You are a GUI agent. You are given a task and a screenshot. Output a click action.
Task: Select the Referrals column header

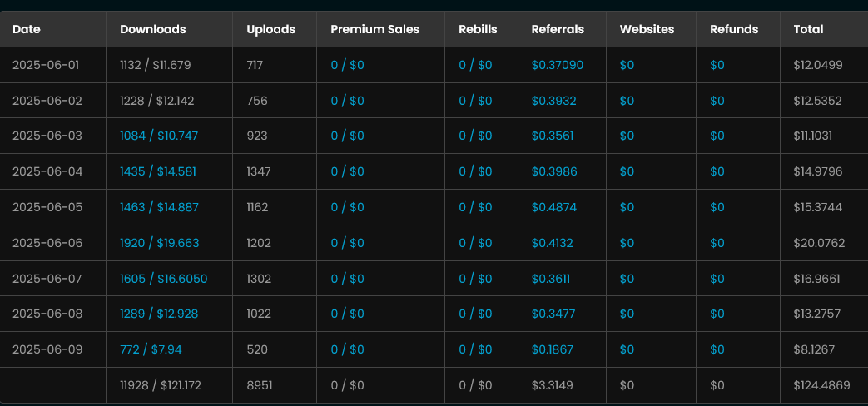558,29
